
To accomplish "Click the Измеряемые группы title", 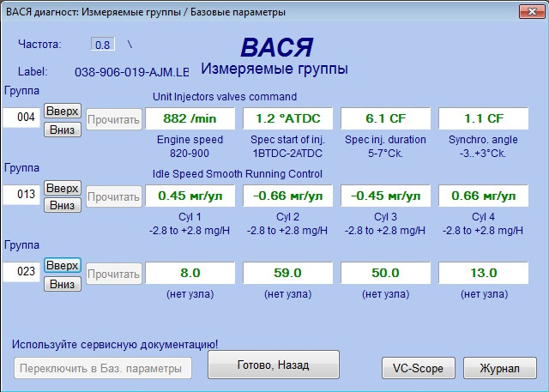I will click(274, 69).
